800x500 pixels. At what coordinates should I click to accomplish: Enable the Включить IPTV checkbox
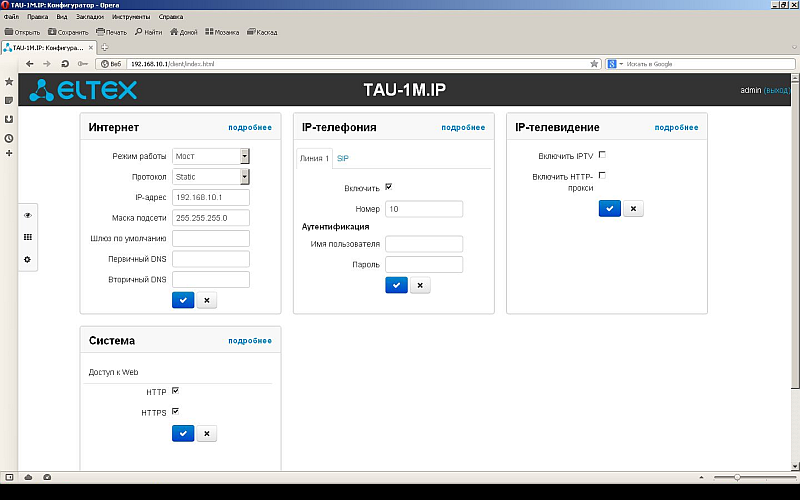(602, 155)
